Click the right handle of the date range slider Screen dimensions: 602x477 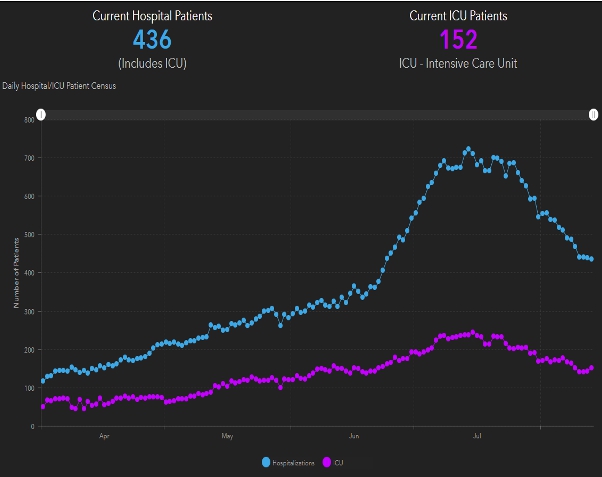pyautogui.click(x=590, y=115)
